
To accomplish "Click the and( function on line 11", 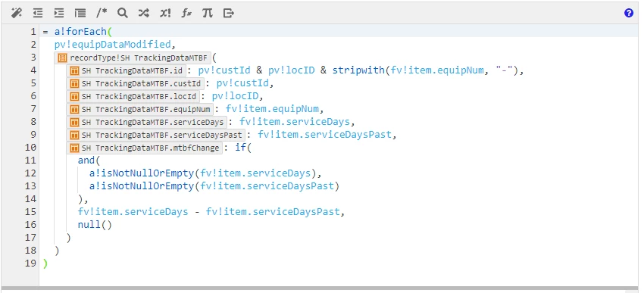I will [x=89, y=161].
